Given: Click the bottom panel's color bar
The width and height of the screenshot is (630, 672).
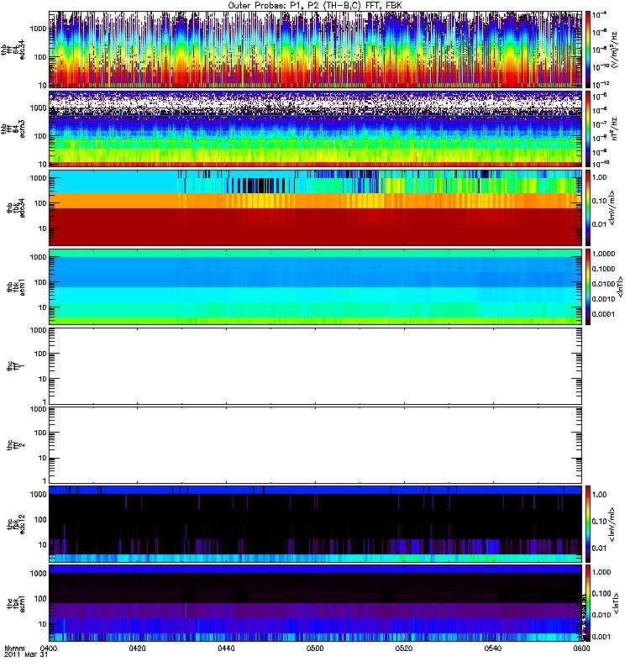Looking at the screenshot, I should tap(589, 602).
